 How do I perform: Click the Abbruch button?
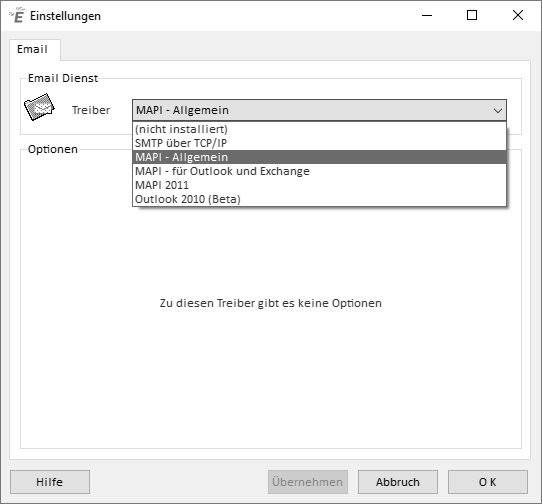point(398,482)
